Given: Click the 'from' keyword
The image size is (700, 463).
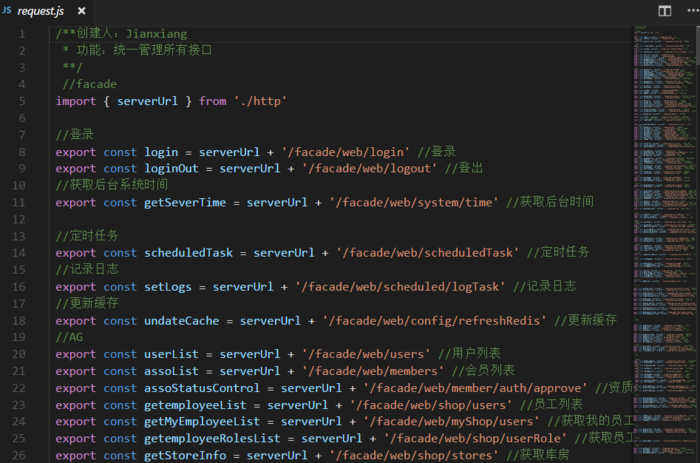Looking at the screenshot, I should [212, 101].
